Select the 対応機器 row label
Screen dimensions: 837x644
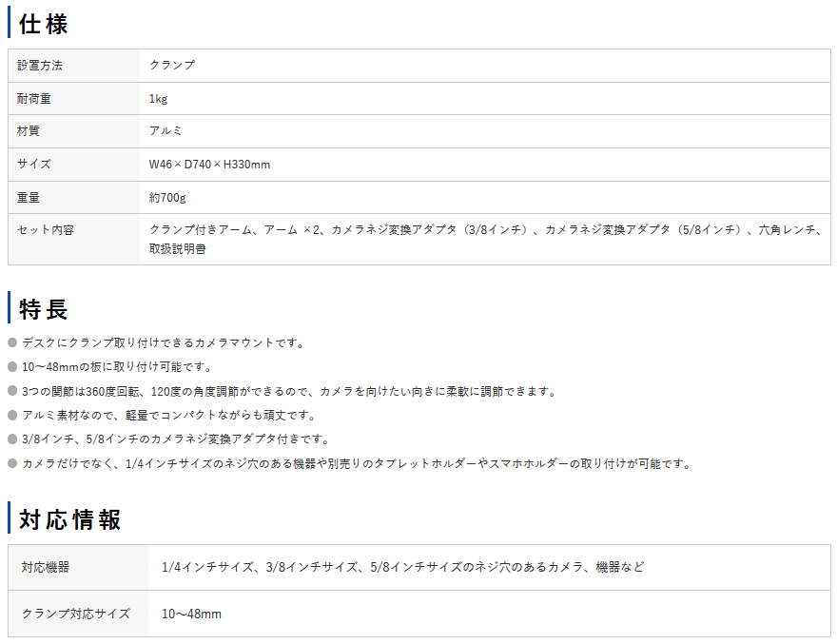click(x=46, y=567)
